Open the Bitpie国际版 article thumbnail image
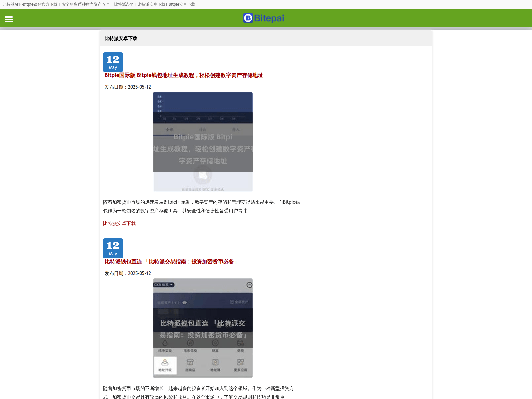Viewport: 532px width, 399px height. (203, 142)
